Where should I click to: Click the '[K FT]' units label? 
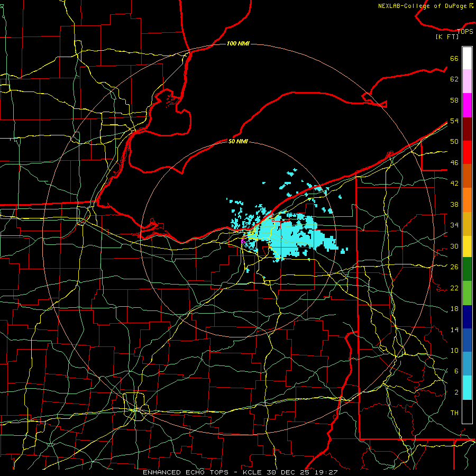[x=447, y=36]
